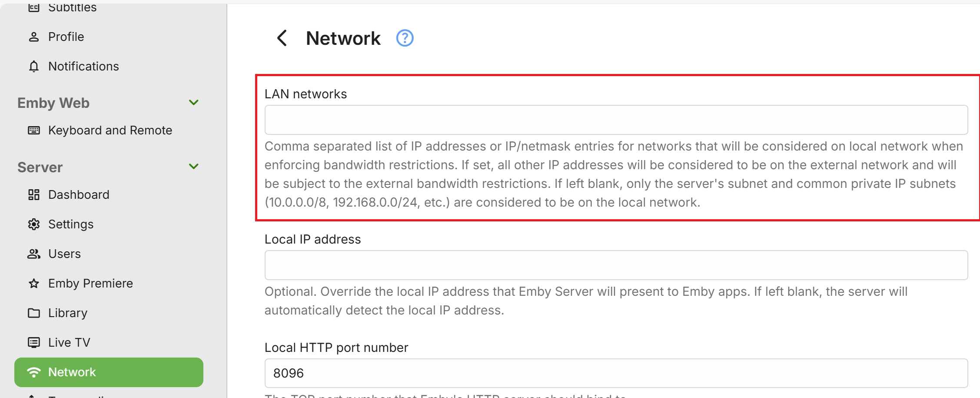Click the Dashboard grid icon
Viewport: 980px width, 398px height.
34,195
